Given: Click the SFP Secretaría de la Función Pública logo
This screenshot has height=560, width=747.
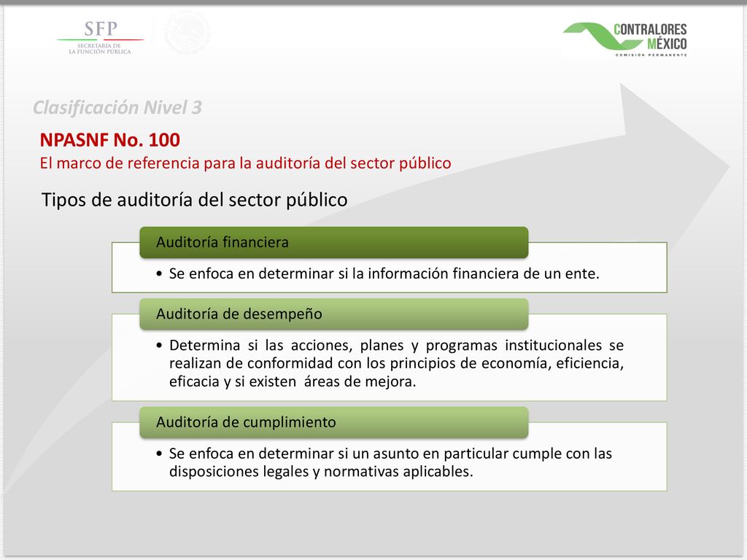Looking at the screenshot, I should (101, 38).
